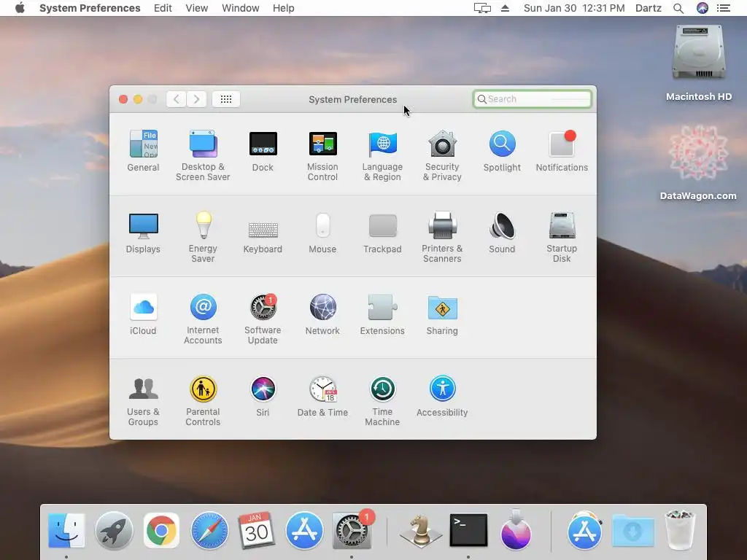This screenshot has height=560, width=747.
Task: Open the Dartz user menu
Action: point(649,8)
